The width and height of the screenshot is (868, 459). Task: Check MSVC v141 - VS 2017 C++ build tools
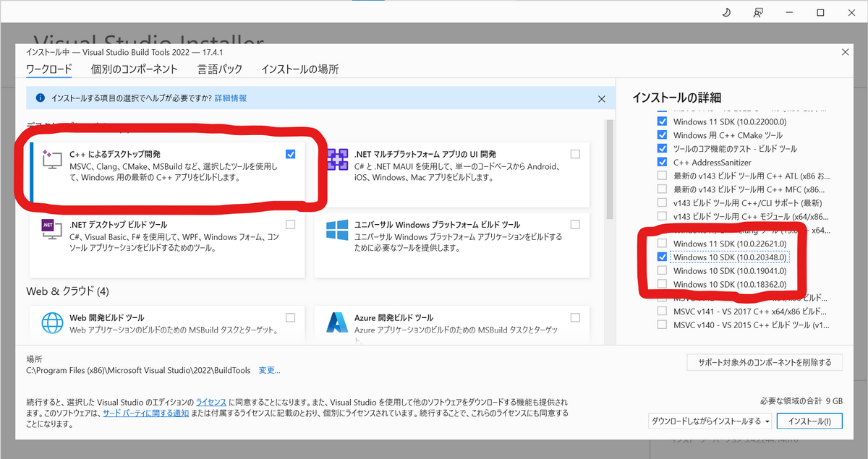662,311
